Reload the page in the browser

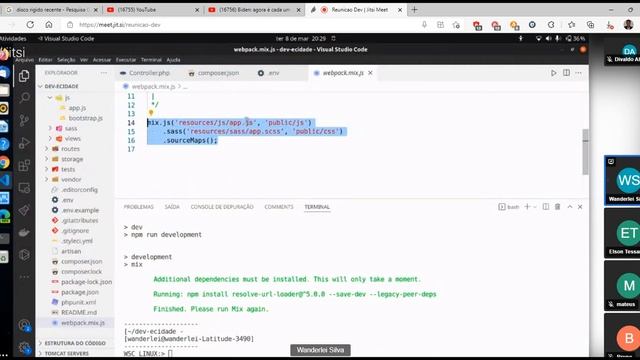coord(30,25)
